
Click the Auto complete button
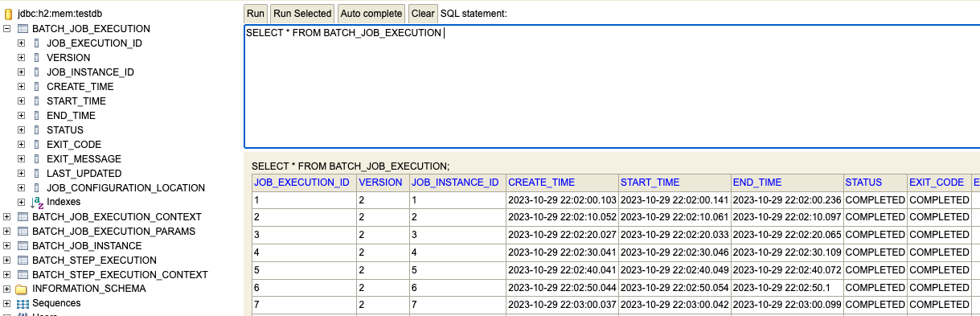[371, 14]
